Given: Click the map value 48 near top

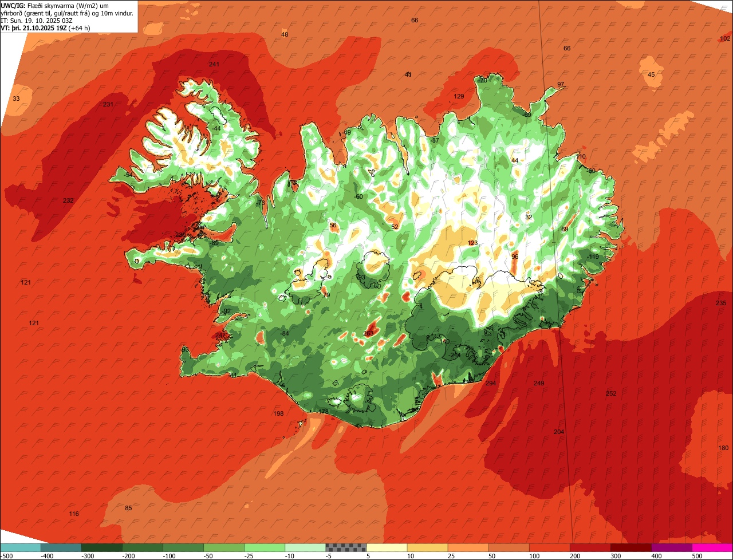Looking at the screenshot, I should [285, 34].
